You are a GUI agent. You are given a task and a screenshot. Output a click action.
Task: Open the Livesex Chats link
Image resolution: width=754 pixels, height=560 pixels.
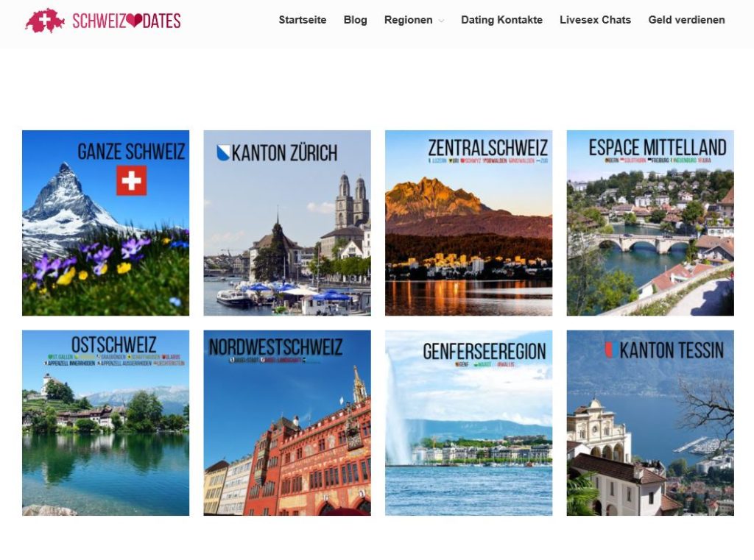[x=595, y=20]
